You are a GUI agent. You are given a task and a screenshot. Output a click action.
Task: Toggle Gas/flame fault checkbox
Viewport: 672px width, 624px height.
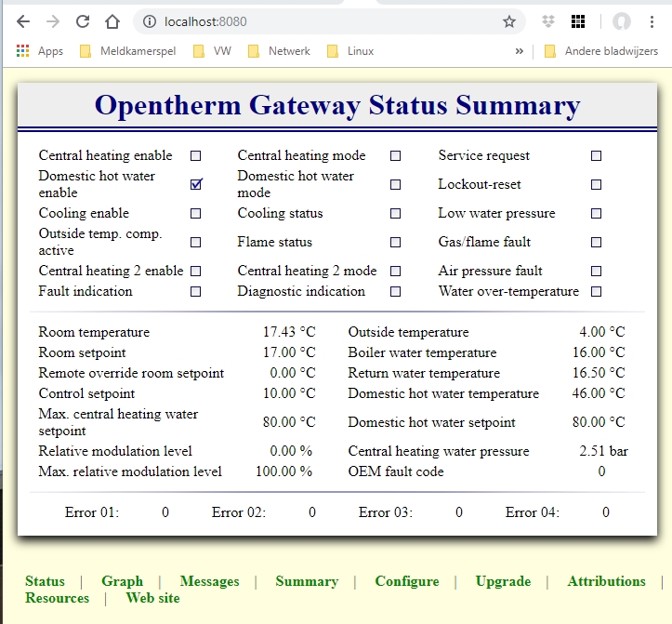(596, 243)
